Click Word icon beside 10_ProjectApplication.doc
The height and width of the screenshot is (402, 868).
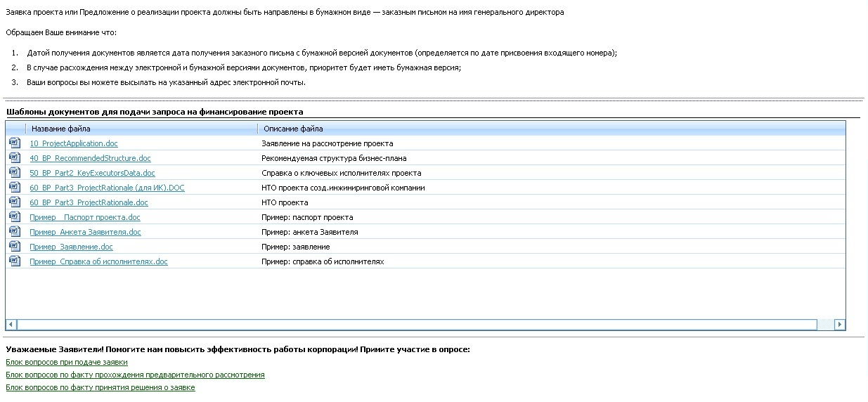15,143
